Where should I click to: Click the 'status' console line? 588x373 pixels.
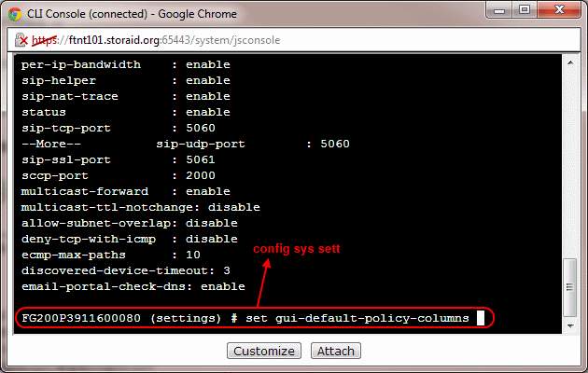pyautogui.click(x=126, y=112)
